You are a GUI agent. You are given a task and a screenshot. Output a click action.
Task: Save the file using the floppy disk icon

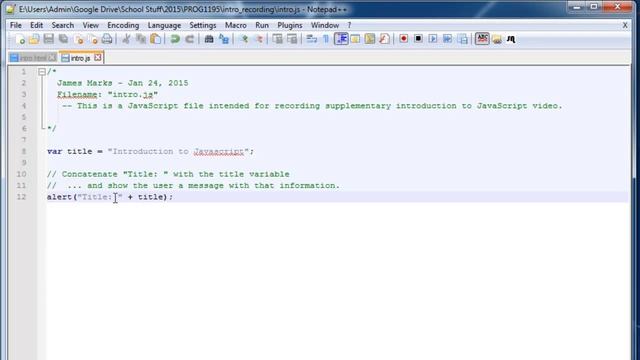pyautogui.click(x=49, y=39)
